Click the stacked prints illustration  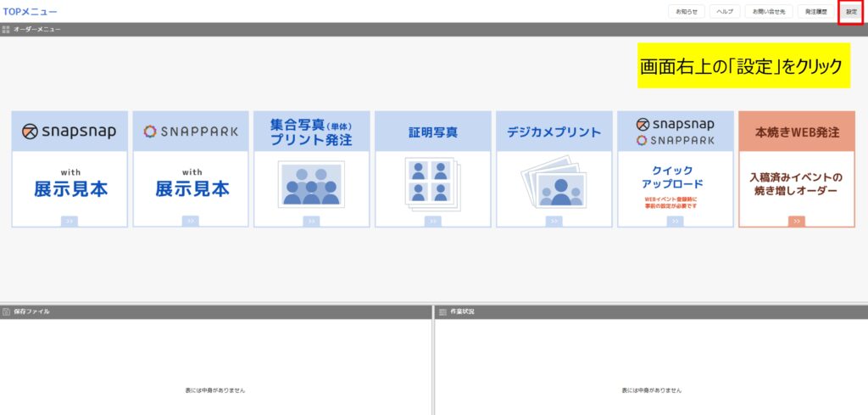click(554, 182)
